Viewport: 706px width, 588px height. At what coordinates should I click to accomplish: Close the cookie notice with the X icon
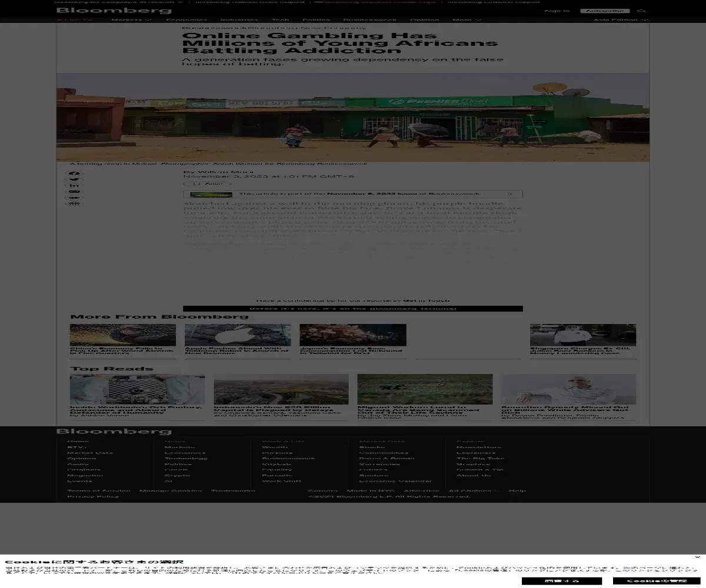coord(698,557)
